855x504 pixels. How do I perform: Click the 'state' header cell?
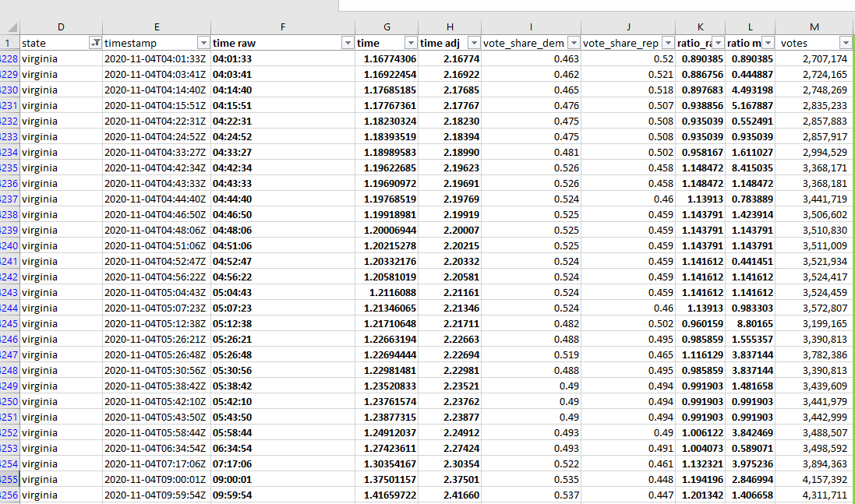coord(61,43)
